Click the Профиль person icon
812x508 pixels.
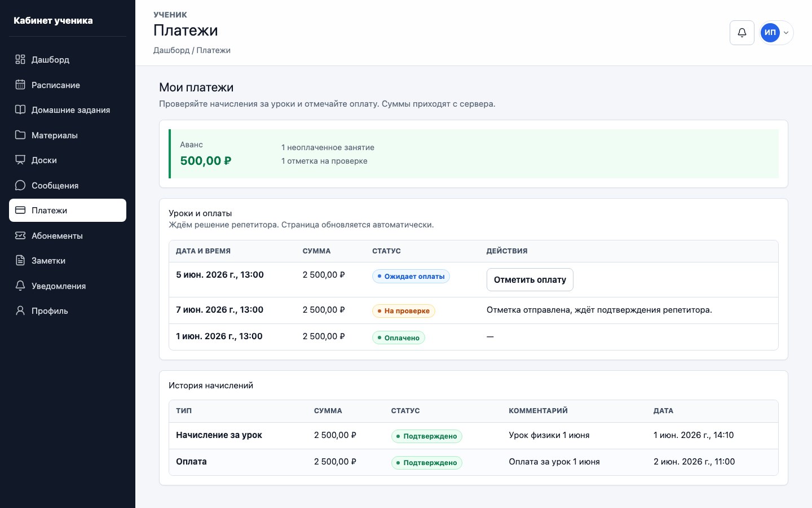click(20, 310)
